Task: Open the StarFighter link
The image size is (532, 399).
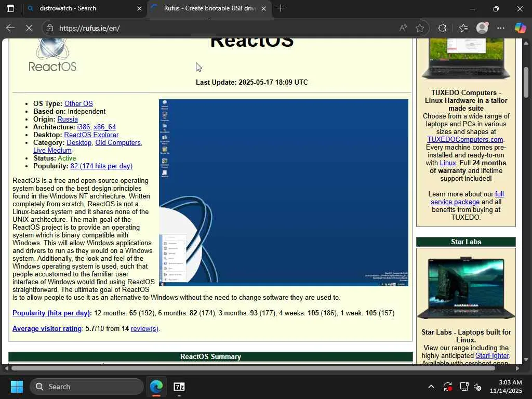Action: [492, 355]
